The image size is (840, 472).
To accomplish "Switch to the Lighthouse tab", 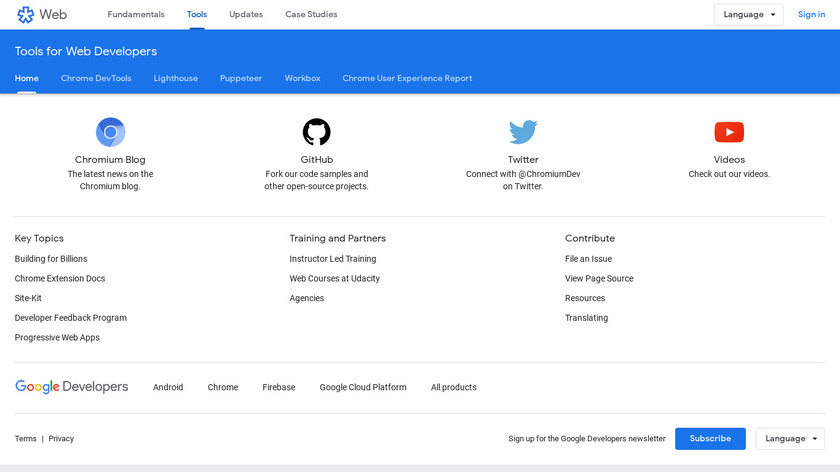I will (176, 78).
